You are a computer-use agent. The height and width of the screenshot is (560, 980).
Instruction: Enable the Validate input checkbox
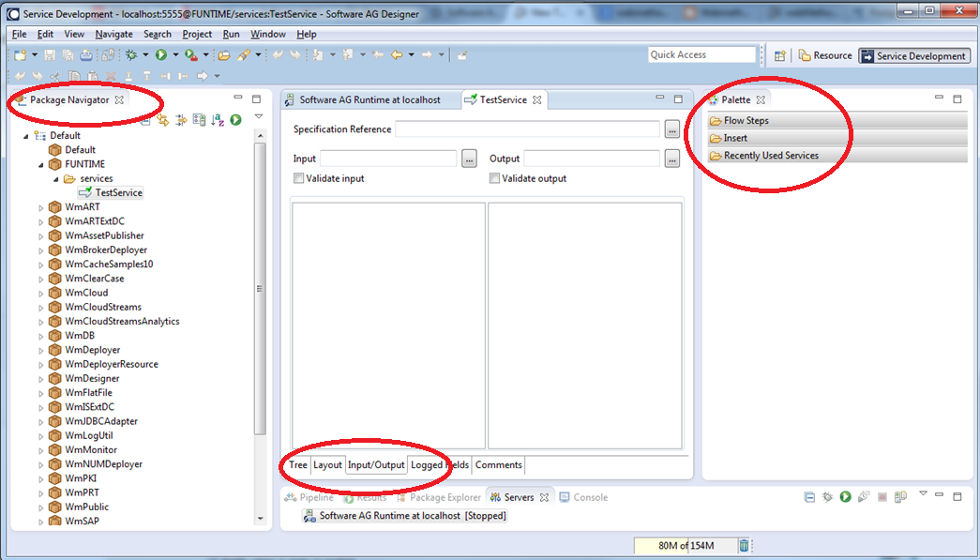coord(299,179)
